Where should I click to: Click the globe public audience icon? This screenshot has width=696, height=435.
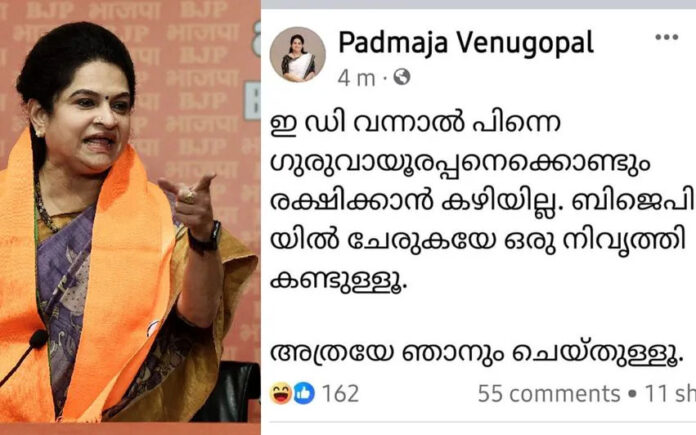pyautogui.click(x=402, y=77)
